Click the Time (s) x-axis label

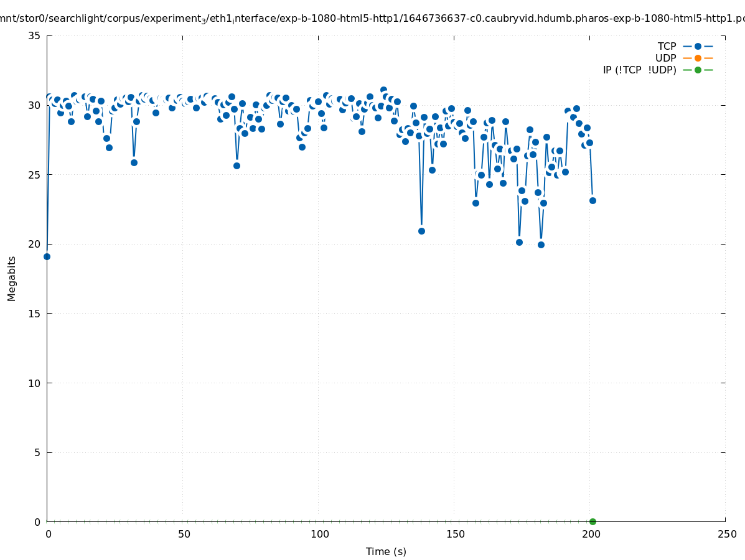tap(386, 551)
